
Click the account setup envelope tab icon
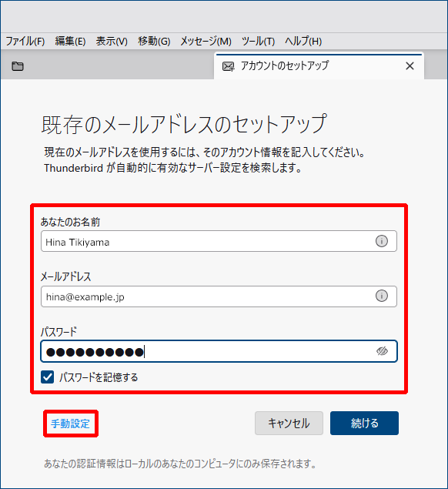(228, 66)
